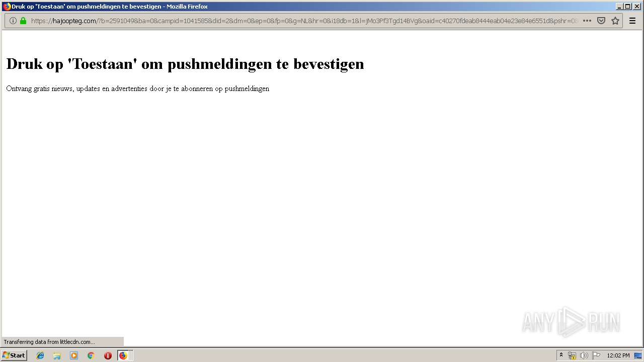
Task: Click the network status tray icon
Action: pyautogui.click(x=572, y=355)
